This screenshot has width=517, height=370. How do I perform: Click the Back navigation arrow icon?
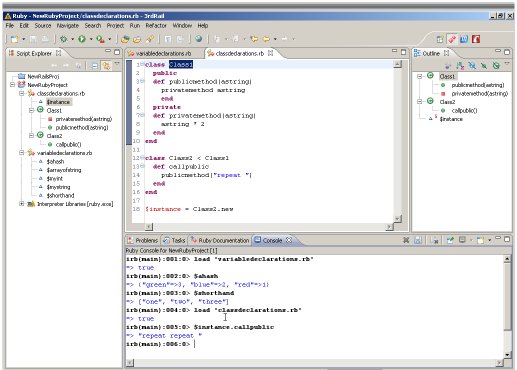tap(266, 39)
